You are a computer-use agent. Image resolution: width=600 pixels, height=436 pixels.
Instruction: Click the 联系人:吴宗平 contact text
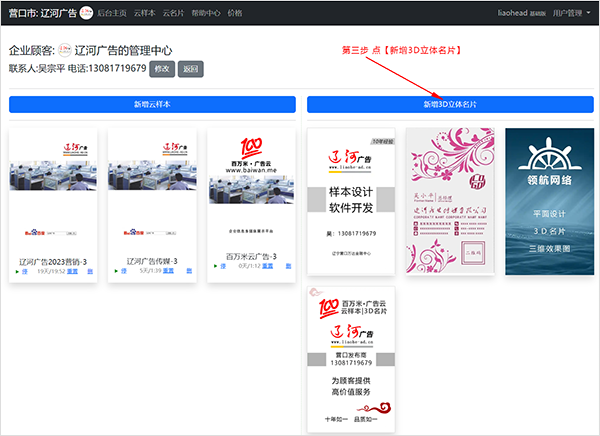37,69
